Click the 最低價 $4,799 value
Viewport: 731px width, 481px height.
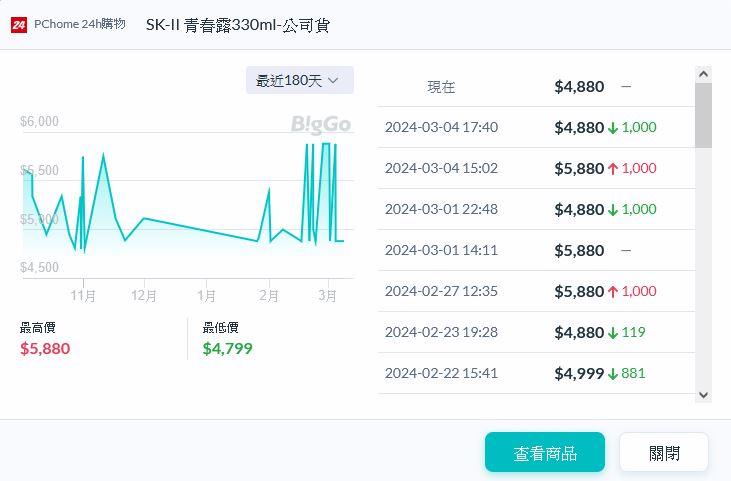tap(227, 348)
